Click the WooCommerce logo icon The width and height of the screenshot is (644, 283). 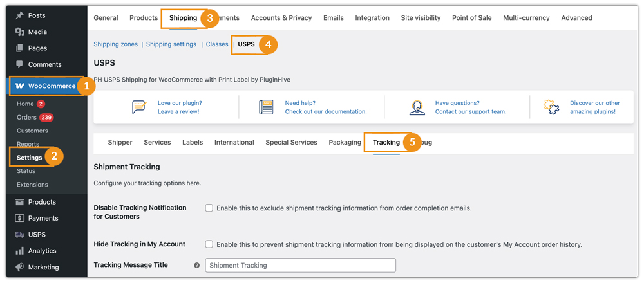point(19,86)
